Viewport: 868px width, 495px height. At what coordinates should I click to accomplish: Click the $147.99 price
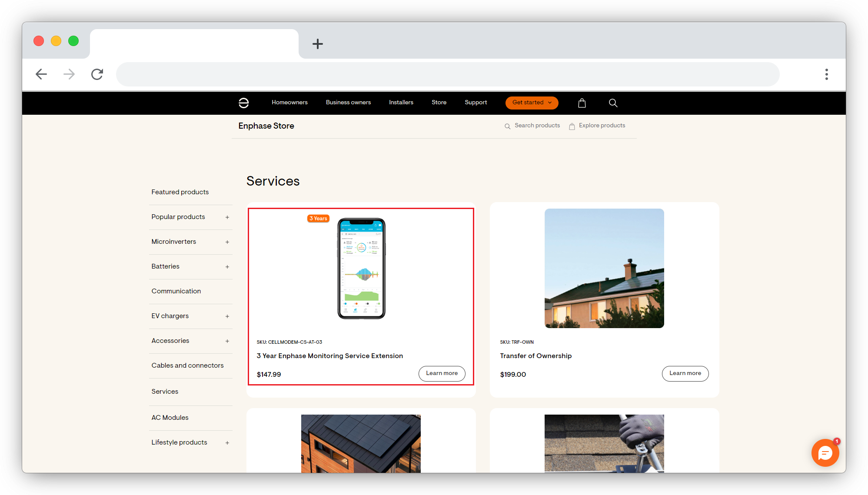pyautogui.click(x=269, y=375)
